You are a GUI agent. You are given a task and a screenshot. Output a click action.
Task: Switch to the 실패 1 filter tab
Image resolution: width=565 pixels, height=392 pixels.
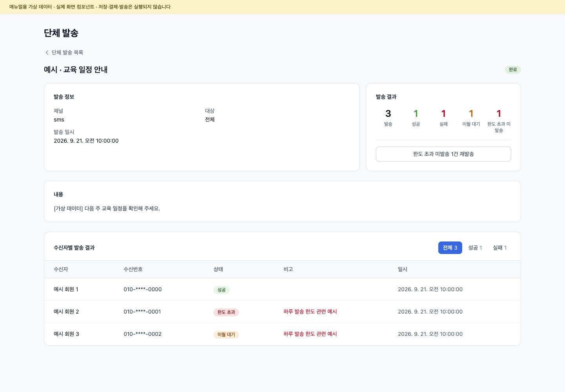click(500, 248)
